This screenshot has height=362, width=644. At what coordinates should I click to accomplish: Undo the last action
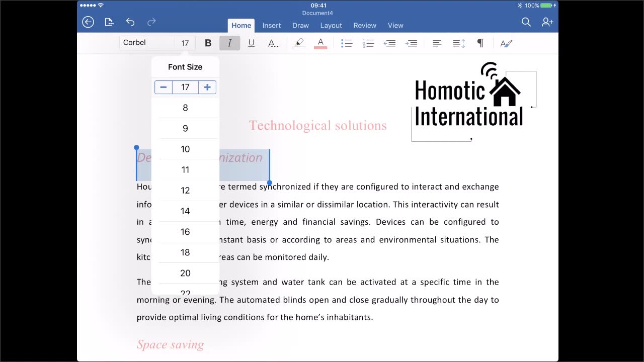[x=130, y=22]
